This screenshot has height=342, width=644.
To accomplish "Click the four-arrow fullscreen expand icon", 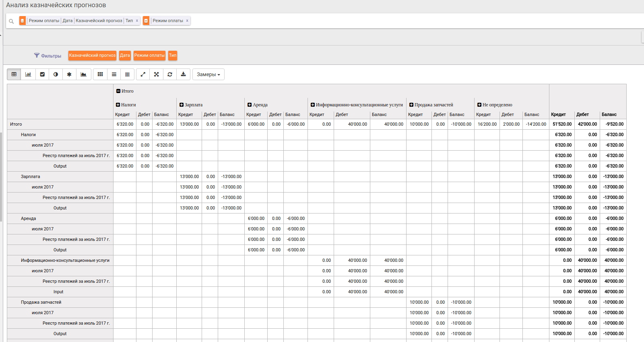I will point(157,74).
